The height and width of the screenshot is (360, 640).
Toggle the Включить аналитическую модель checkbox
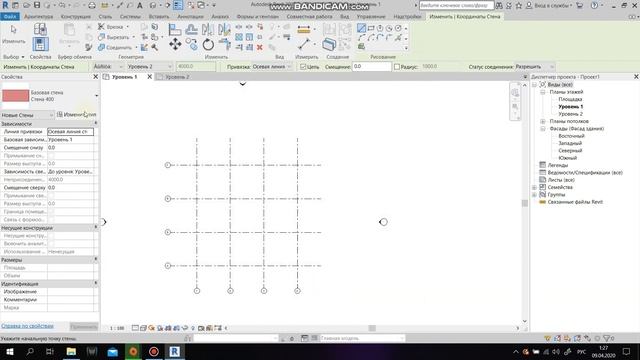(51, 243)
